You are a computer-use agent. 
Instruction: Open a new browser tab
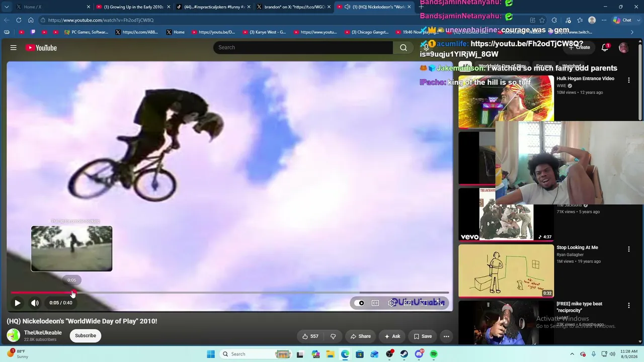point(422,7)
